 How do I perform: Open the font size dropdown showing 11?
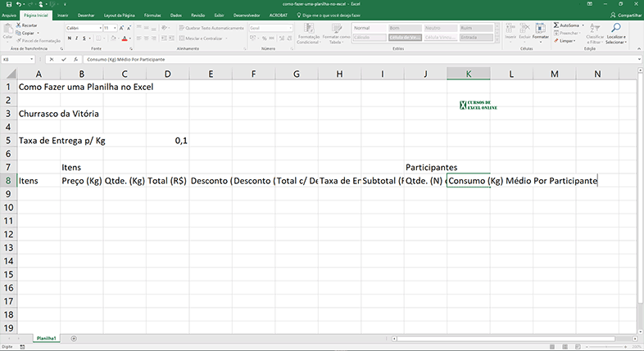115,28
